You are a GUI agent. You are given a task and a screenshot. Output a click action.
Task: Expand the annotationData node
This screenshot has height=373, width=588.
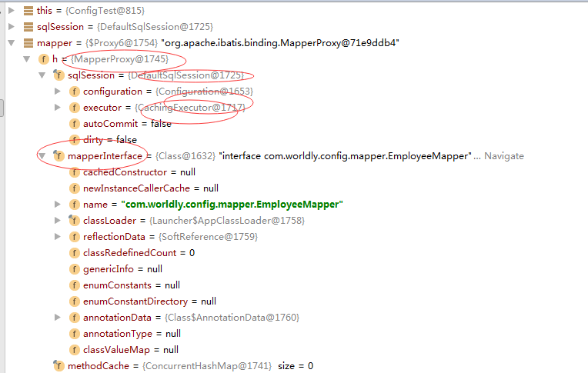click(58, 318)
